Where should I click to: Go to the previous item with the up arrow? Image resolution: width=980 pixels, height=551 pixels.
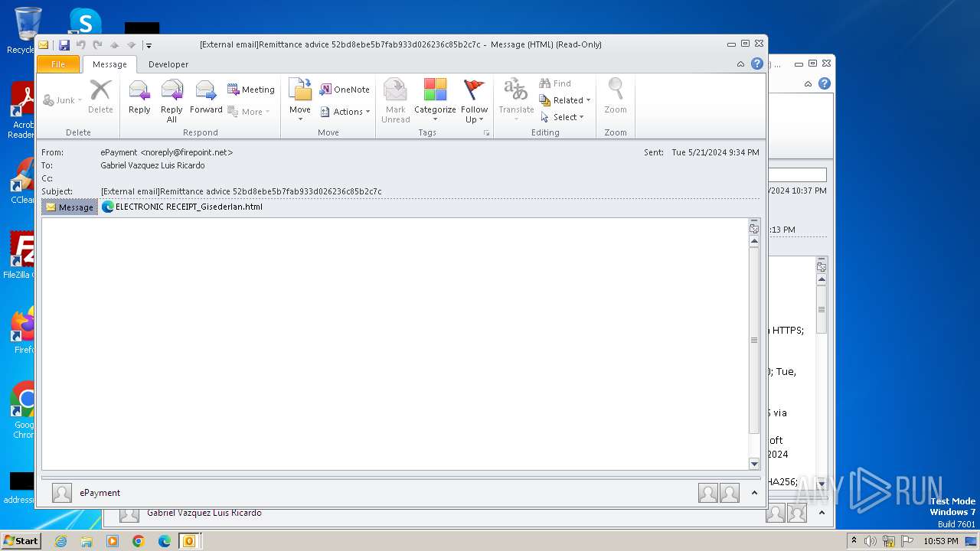[114, 45]
